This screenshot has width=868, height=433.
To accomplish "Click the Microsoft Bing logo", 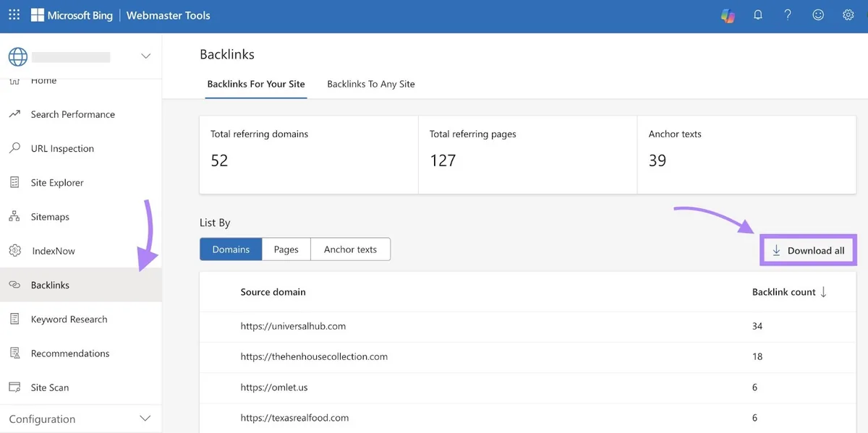I will point(72,15).
